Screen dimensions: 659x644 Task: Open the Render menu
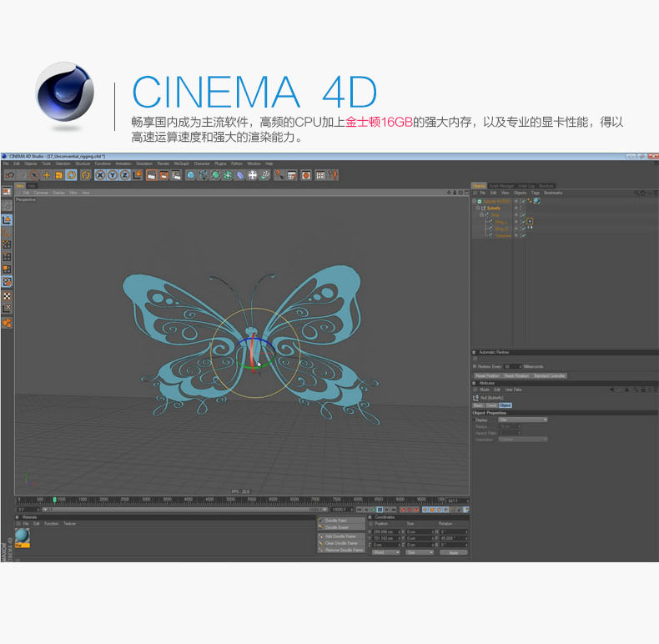[163, 164]
